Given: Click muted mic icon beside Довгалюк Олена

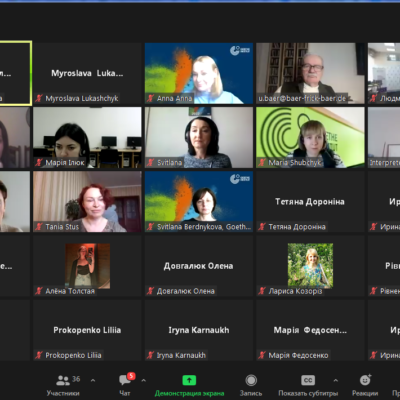Looking at the screenshot, I should pyautogui.click(x=151, y=291).
